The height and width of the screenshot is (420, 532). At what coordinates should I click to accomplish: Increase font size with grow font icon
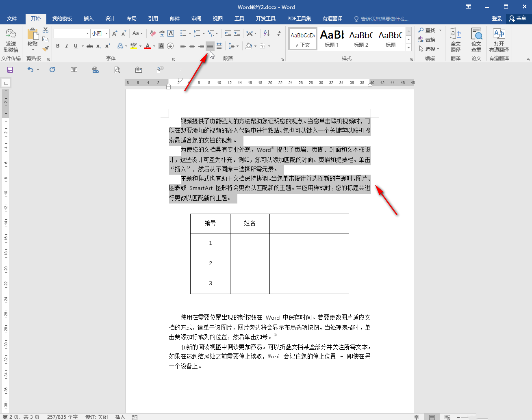[x=115, y=33]
